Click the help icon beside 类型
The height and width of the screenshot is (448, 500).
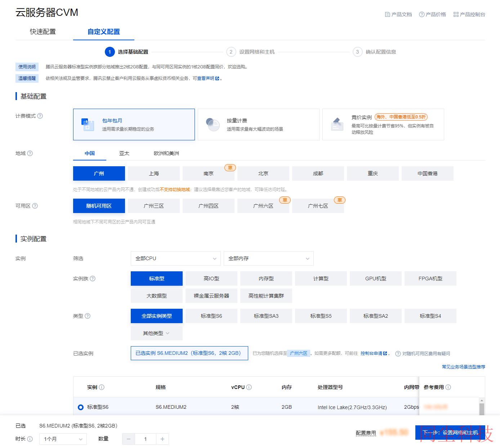tap(88, 316)
